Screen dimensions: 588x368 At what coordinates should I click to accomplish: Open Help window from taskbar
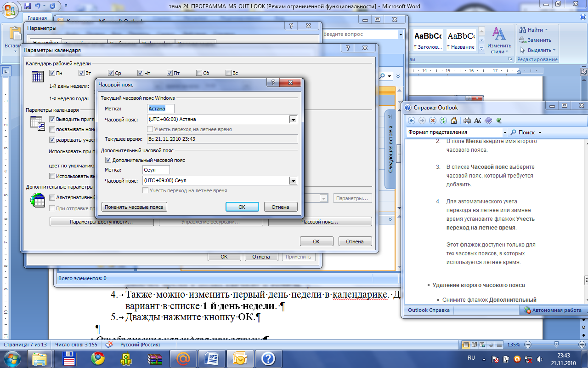pyautogui.click(x=269, y=358)
